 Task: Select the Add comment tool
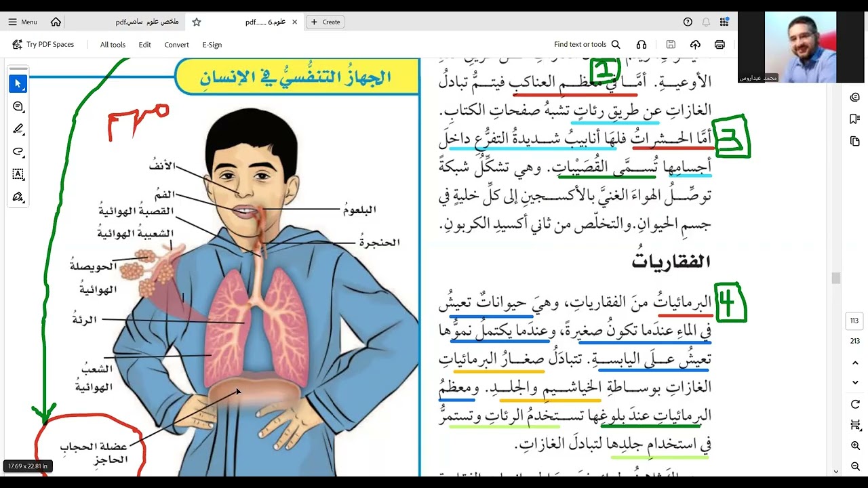point(18,106)
